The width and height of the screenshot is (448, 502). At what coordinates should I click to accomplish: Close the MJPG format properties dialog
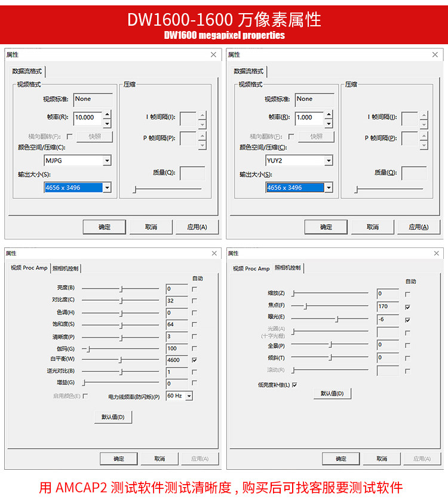tap(213, 55)
